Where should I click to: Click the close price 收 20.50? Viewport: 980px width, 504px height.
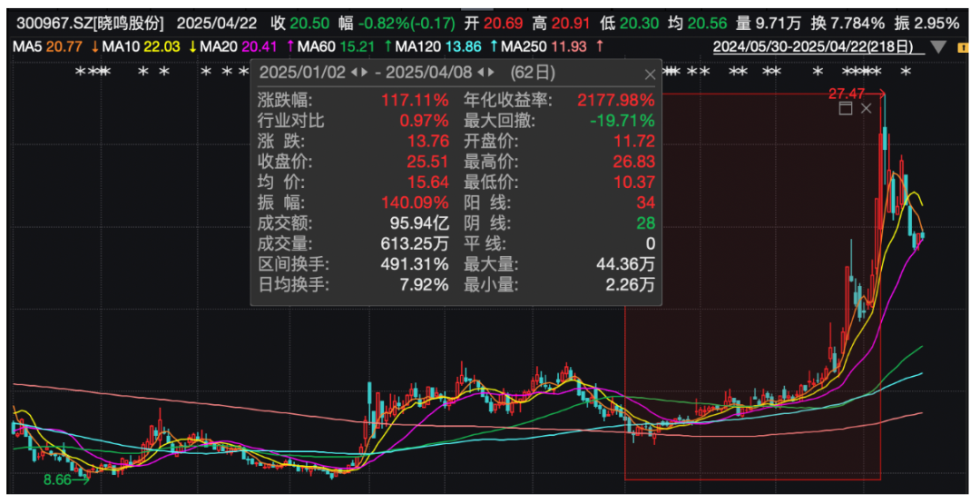300,24
